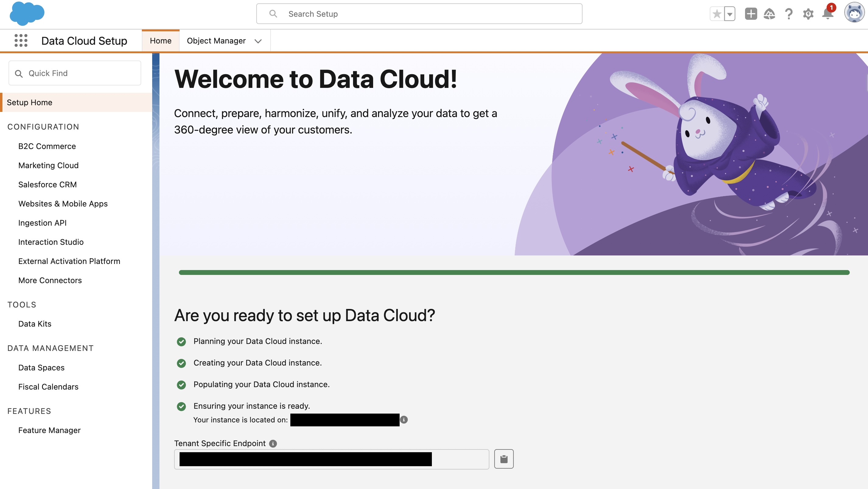
Task: Open Fiscal Calendars
Action: pyautogui.click(x=48, y=387)
